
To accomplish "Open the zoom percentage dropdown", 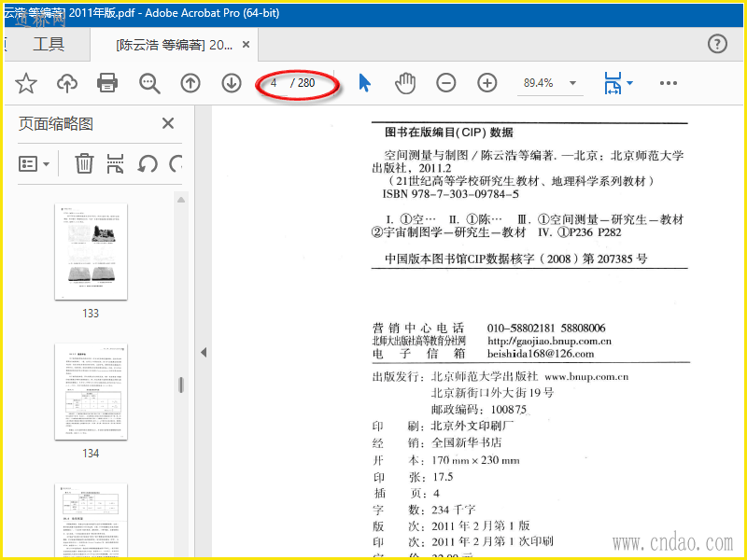I will (x=572, y=83).
